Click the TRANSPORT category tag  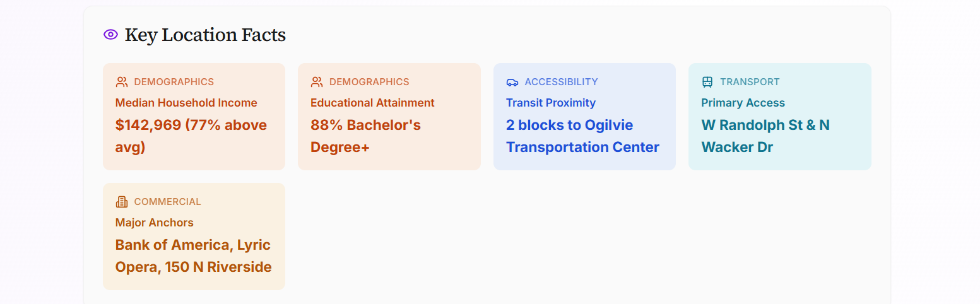750,82
